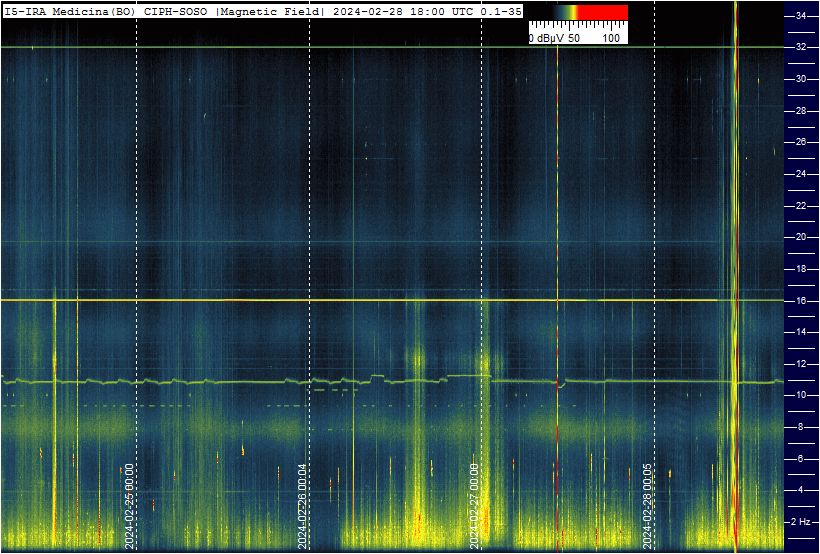Click the 34 Hz label at axis top
Screen dimensions: 820x554
pyautogui.click(x=801, y=16)
